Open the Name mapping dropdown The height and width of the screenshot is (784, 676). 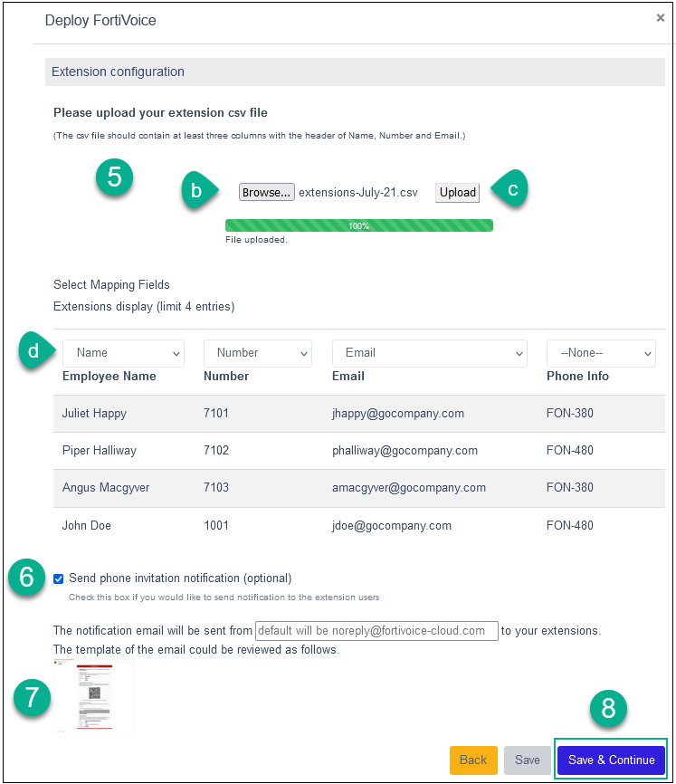pos(123,353)
